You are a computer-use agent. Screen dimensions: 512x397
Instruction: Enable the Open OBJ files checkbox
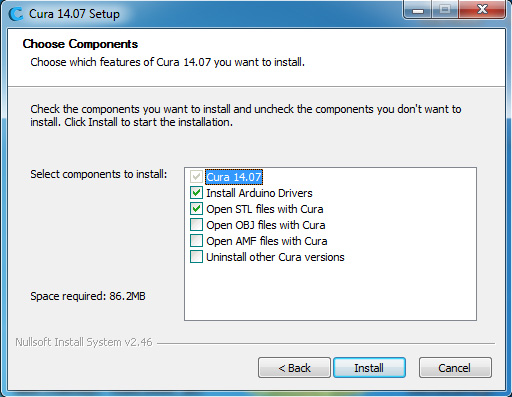196,225
